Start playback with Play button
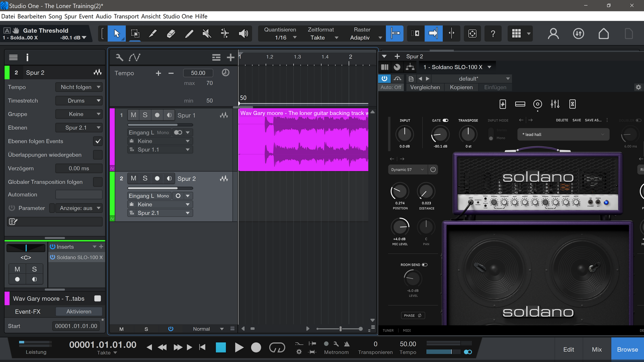The image size is (644, 362). [x=239, y=348]
